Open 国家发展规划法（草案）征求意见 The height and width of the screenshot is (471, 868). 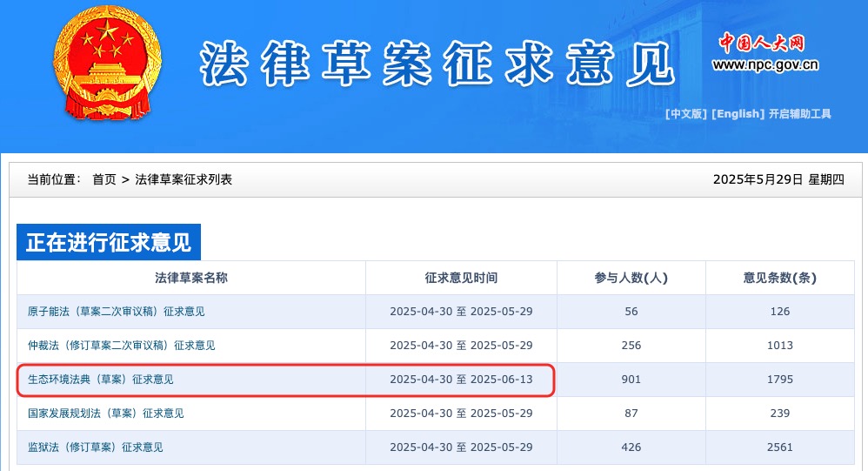[105, 414]
